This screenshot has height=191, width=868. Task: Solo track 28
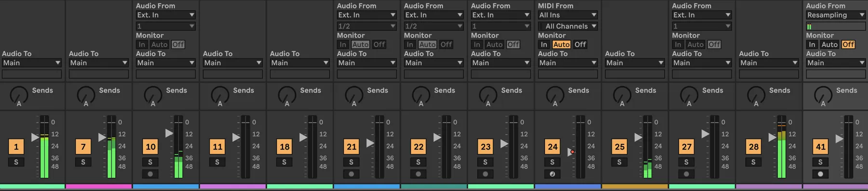point(753,162)
